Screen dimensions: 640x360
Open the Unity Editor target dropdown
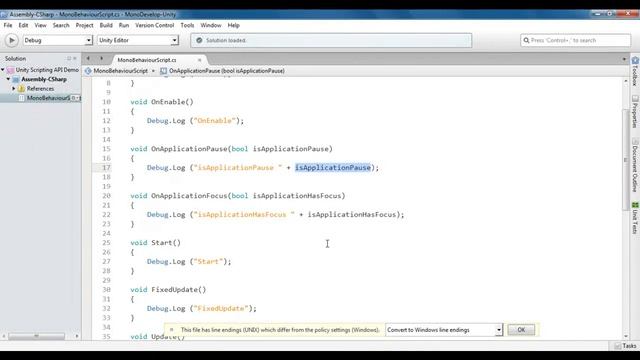[x=138, y=40]
